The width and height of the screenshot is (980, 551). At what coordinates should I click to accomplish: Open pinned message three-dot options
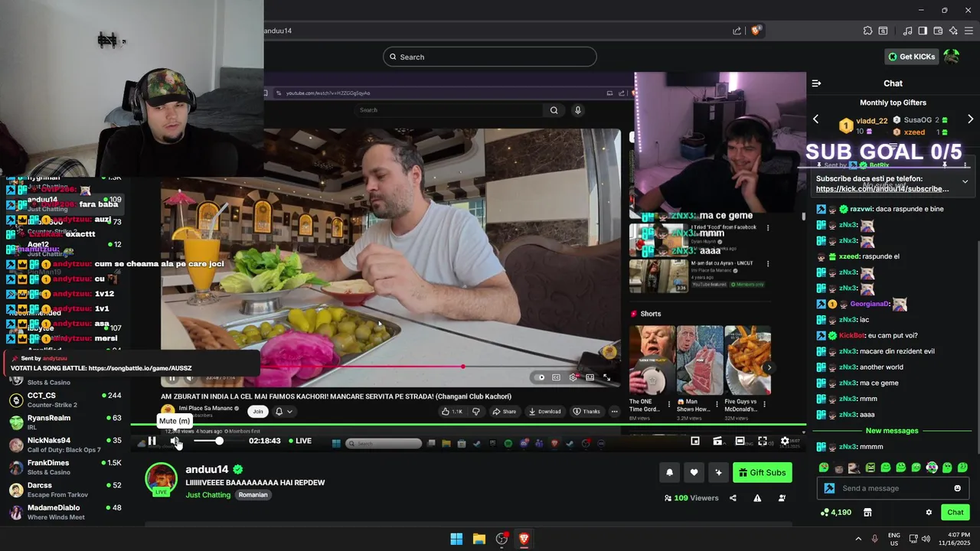(965, 165)
